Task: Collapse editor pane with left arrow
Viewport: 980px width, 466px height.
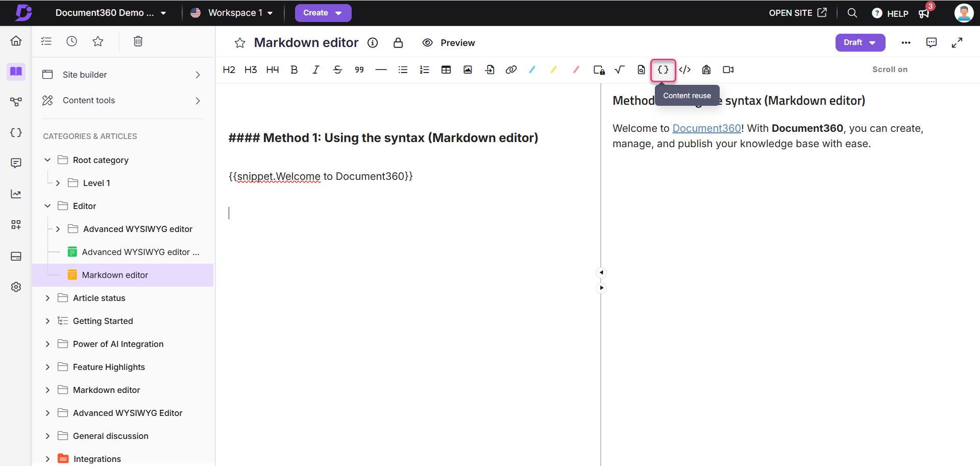Action: point(601,272)
